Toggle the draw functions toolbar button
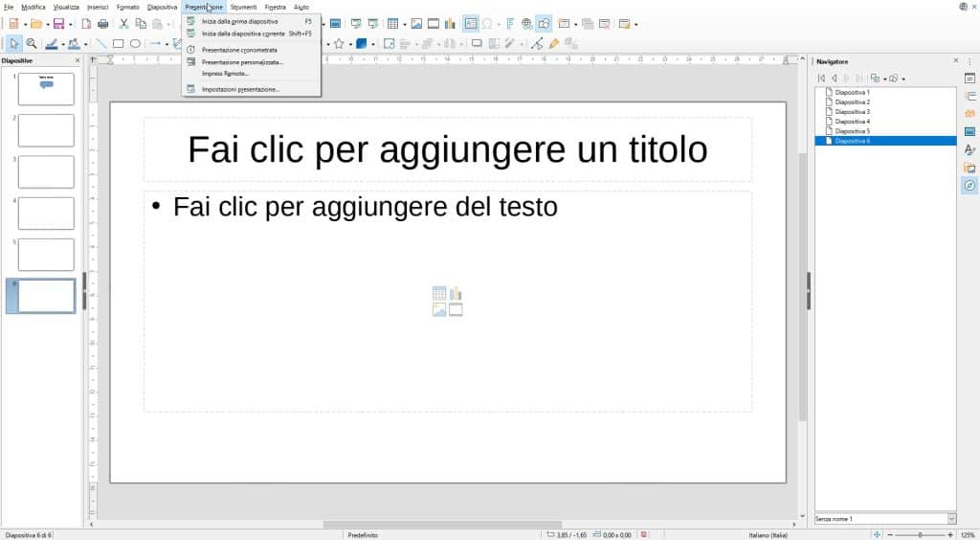This screenshot has height=540, width=980. coord(545,24)
